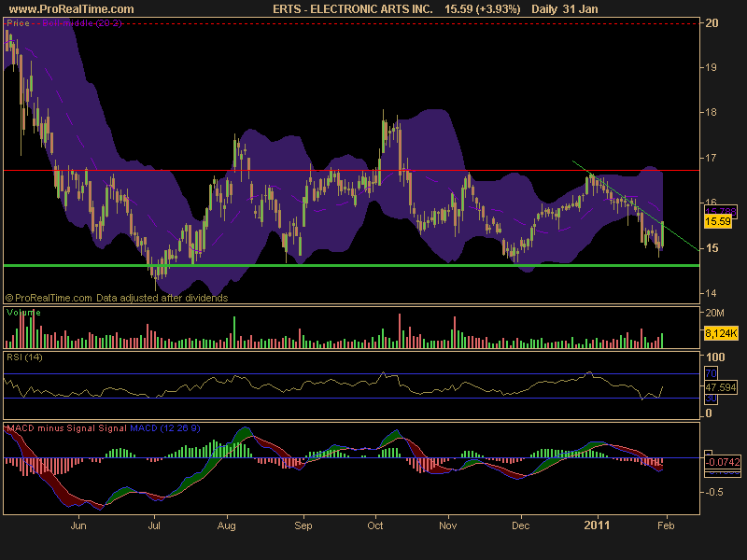Click the 15 price axis label
The width and height of the screenshot is (747, 560).
[x=712, y=248]
